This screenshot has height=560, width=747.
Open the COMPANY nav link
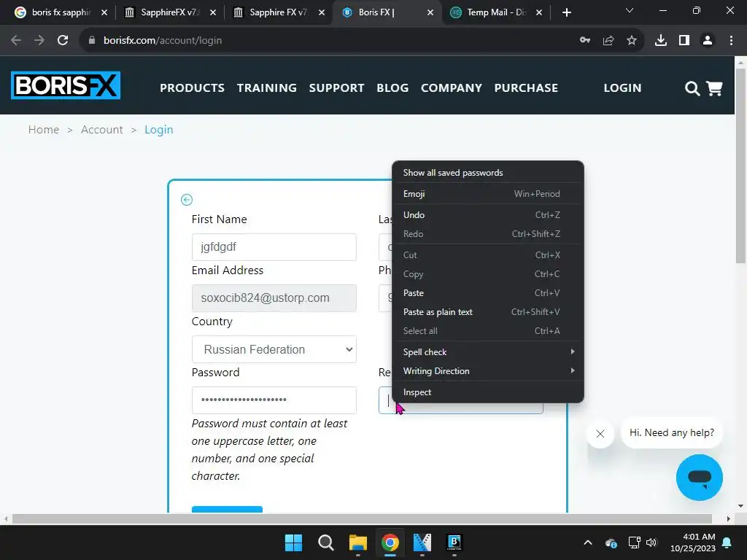pos(451,88)
